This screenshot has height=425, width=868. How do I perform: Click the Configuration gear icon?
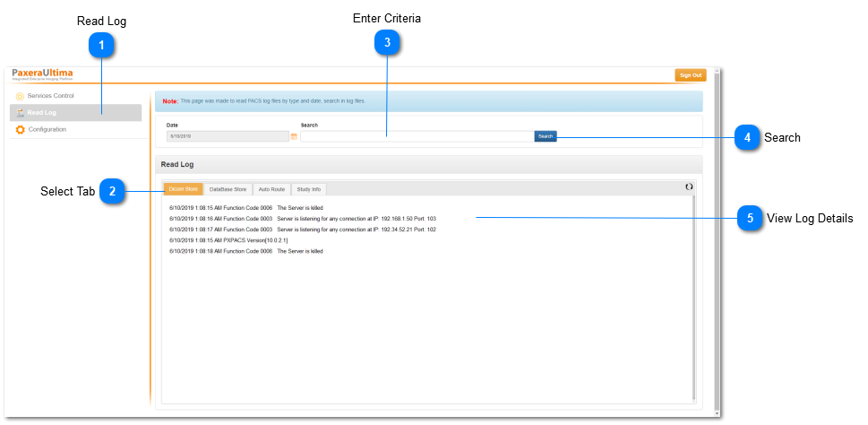coord(20,130)
